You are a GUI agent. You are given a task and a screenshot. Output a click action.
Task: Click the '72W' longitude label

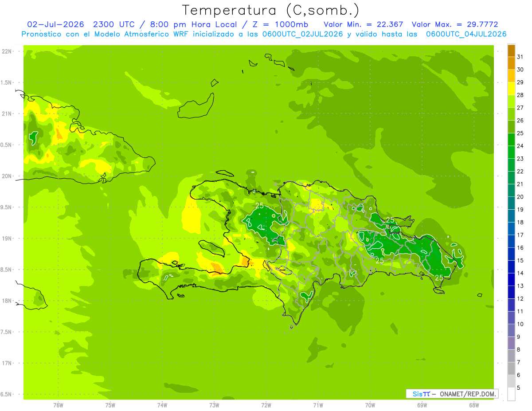click(266, 405)
